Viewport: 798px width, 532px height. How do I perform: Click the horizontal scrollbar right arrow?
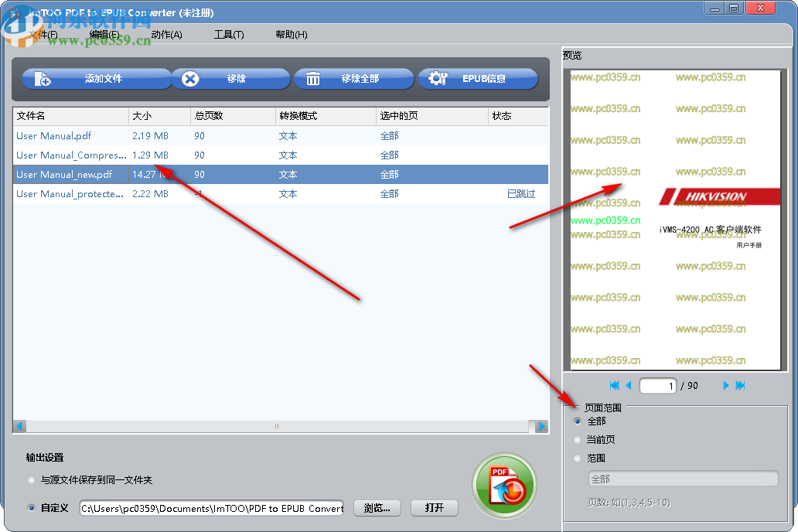pos(542,426)
